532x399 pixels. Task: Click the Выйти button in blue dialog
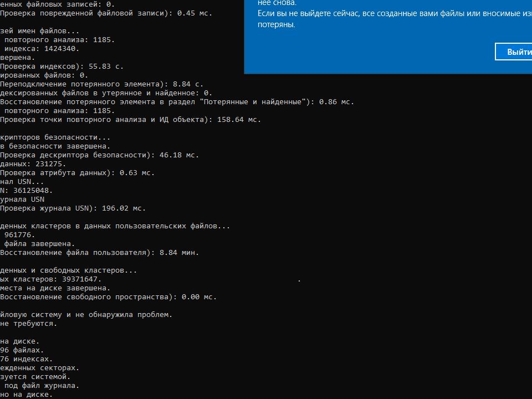coord(513,52)
